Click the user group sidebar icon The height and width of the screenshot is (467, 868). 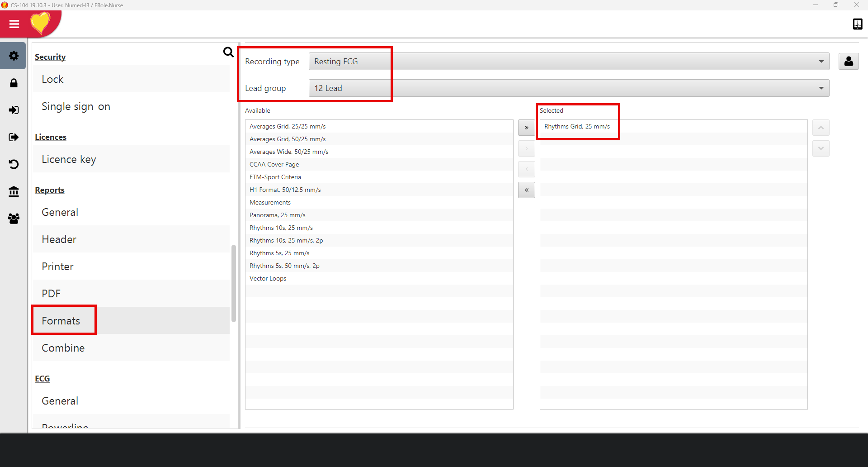click(14, 219)
